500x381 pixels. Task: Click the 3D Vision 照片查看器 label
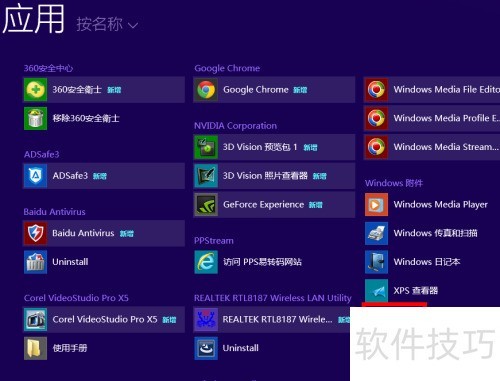point(265,176)
